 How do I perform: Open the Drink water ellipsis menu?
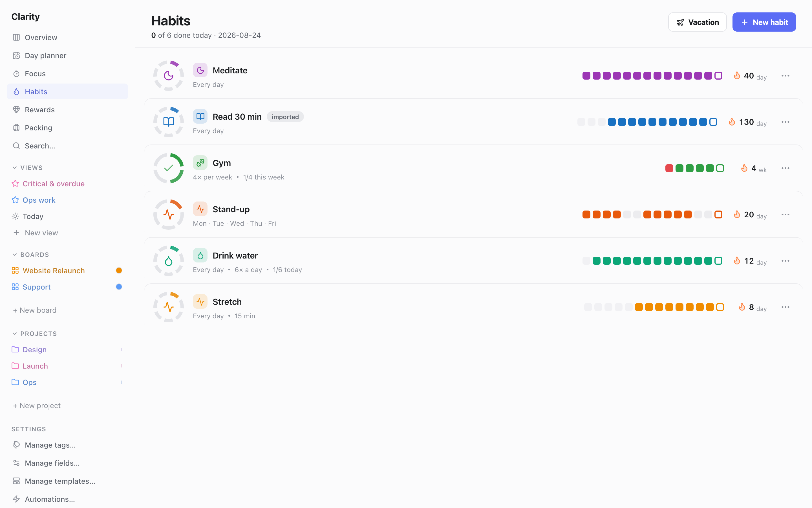point(785,261)
